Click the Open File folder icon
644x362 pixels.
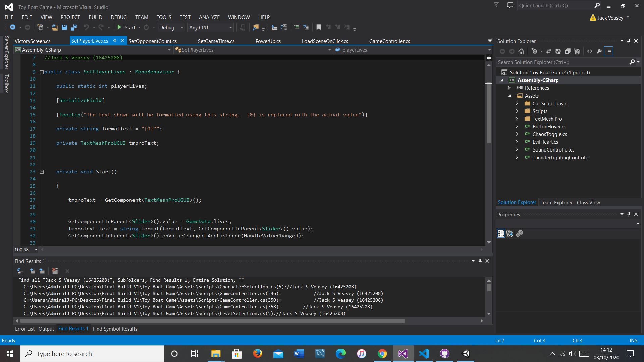(x=55, y=27)
